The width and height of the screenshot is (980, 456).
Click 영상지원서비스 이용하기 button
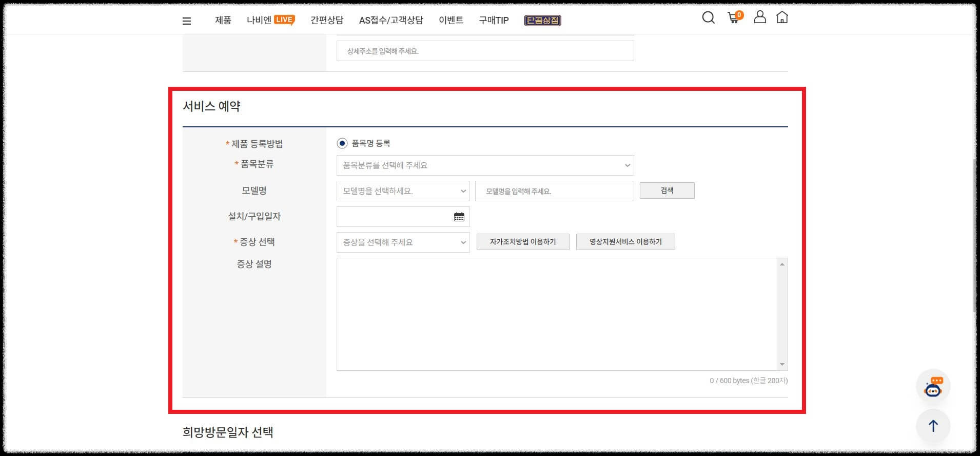[625, 242]
